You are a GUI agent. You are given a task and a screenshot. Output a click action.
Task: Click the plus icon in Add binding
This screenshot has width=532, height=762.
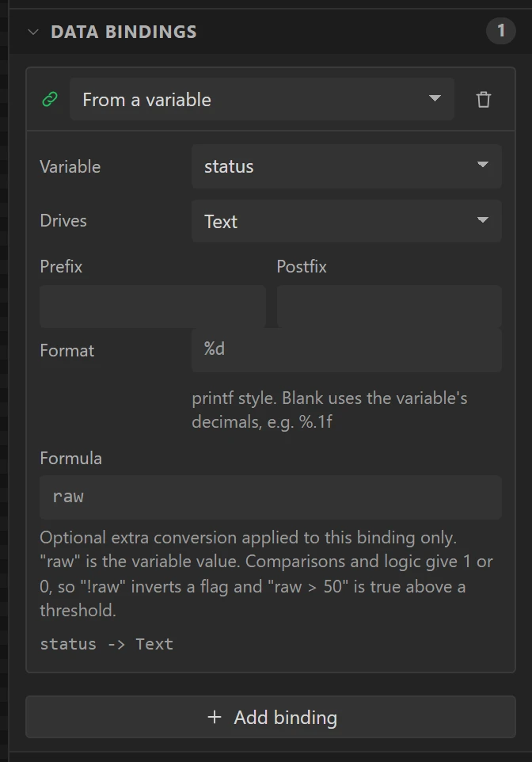[x=215, y=717]
